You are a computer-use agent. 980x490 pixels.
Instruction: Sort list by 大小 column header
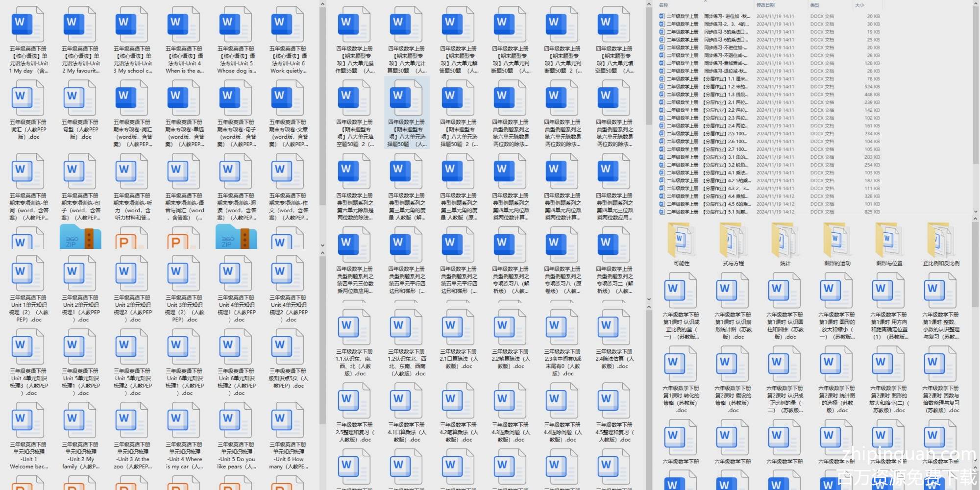pyautogui.click(x=859, y=5)
